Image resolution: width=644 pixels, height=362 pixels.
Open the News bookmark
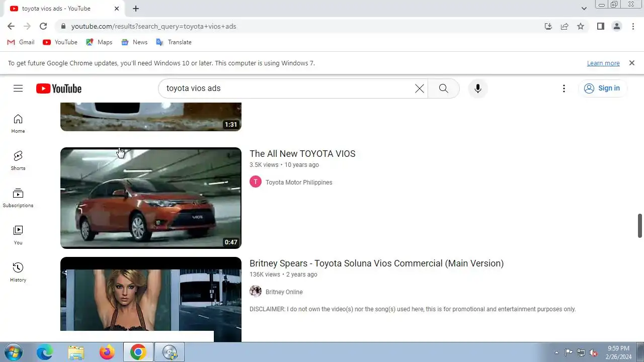coord(134,42)
